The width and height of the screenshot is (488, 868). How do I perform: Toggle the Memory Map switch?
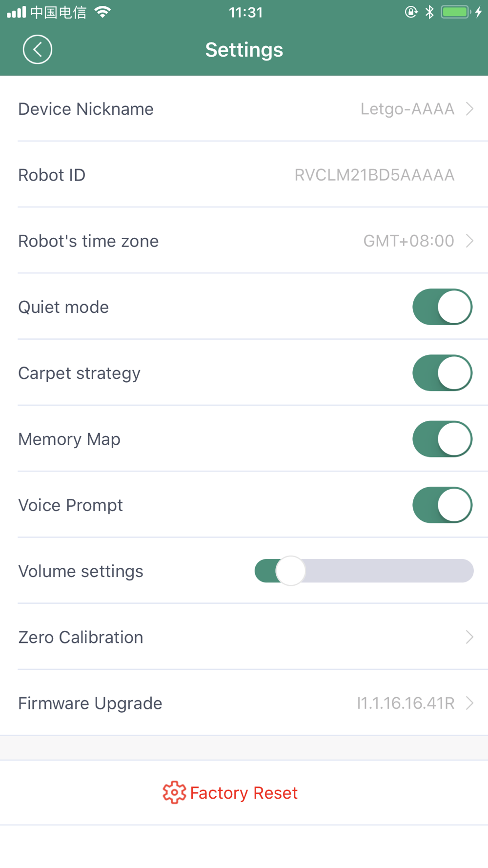click(x=442, y=439)
